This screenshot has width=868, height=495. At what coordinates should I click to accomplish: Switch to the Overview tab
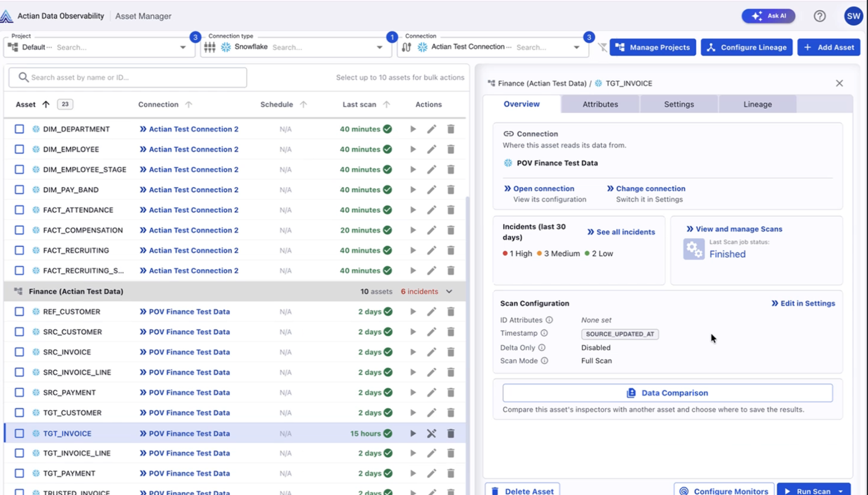(522, 104)
